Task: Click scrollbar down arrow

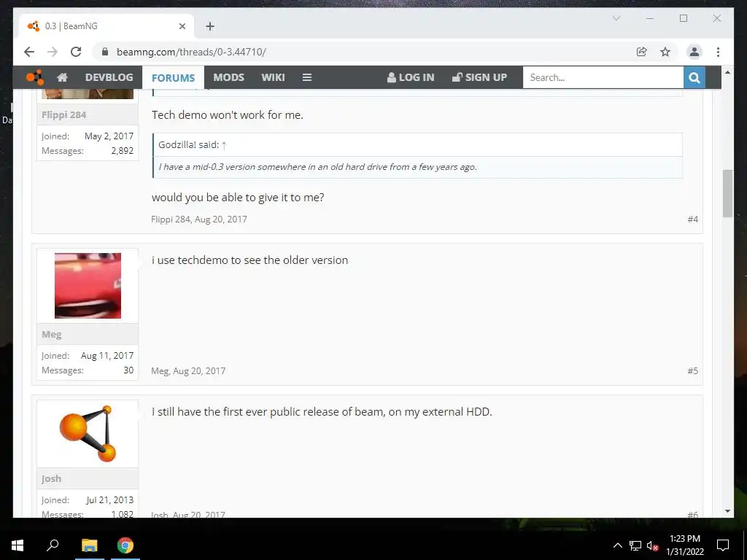Action: pyautogui.click(x=727, y=511)
